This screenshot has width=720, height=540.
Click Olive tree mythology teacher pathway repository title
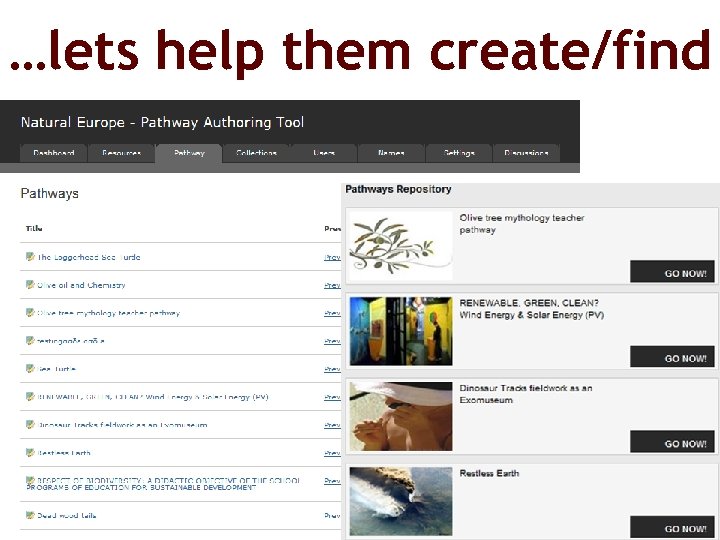tap(522, 224)
